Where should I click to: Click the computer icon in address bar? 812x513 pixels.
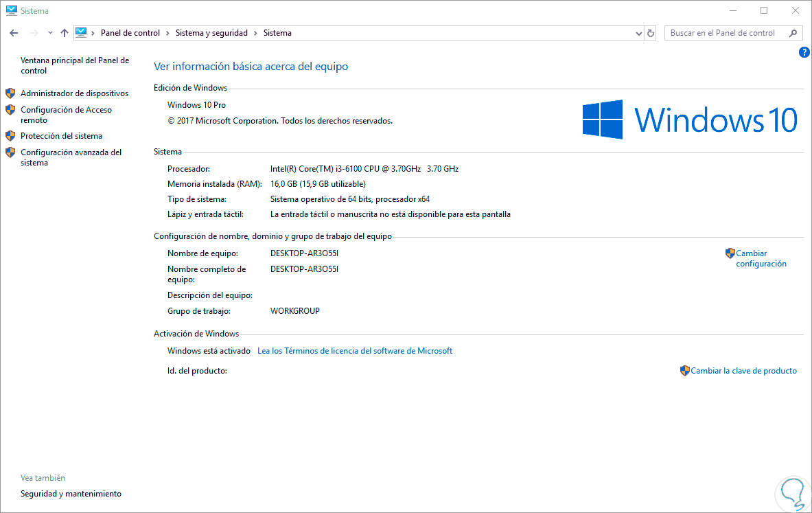coord(81,33)
